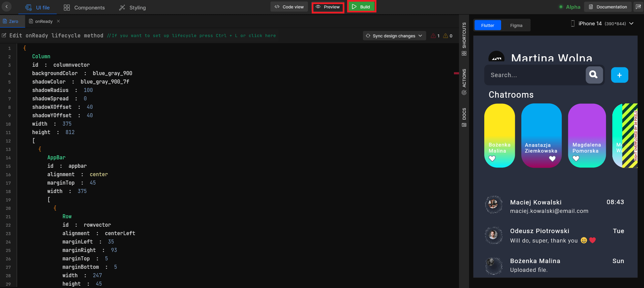Click the Column widget line
Screen dimensions: 644x288
(x=41, y=57)
